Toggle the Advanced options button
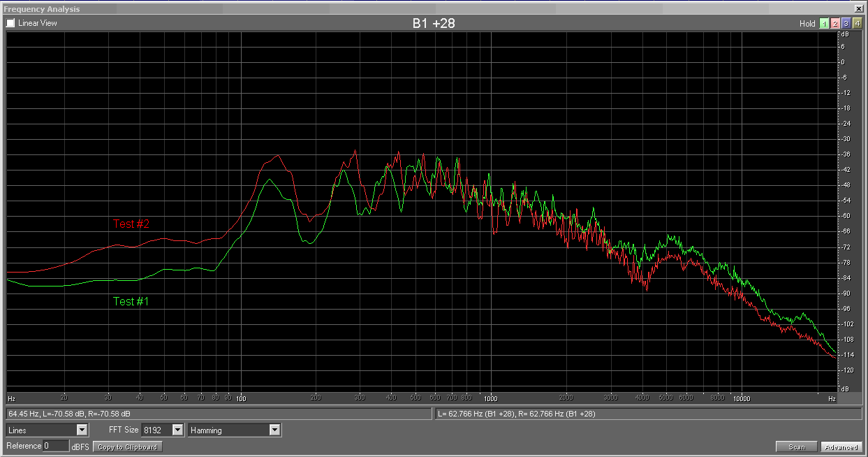868x457 pixels. point(841,447)
